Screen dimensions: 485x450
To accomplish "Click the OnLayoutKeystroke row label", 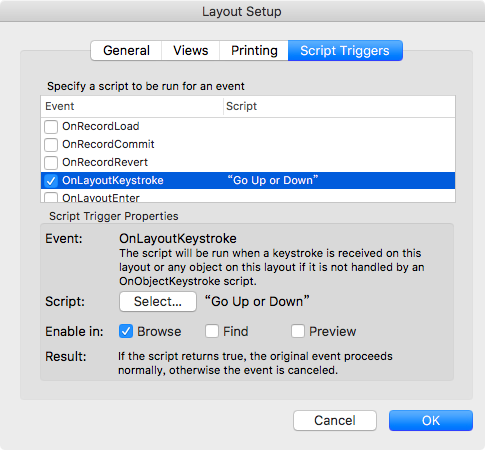I will [113, 180].
